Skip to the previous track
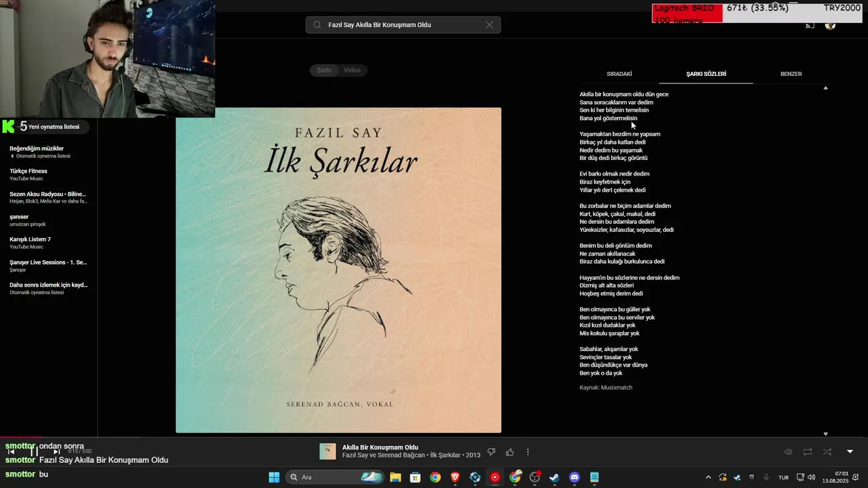The width and height of the screenshot is (868, 488). point(12,452)
